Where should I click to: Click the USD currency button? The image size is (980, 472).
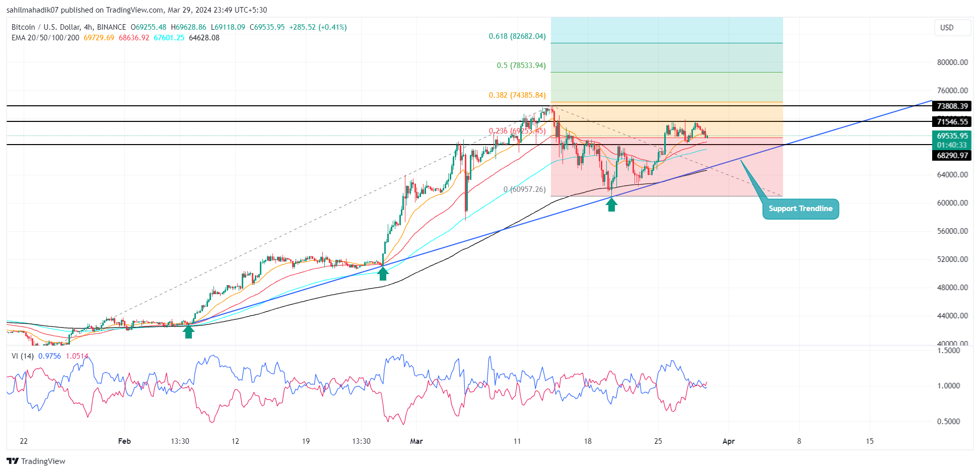(x=952, y=28)
